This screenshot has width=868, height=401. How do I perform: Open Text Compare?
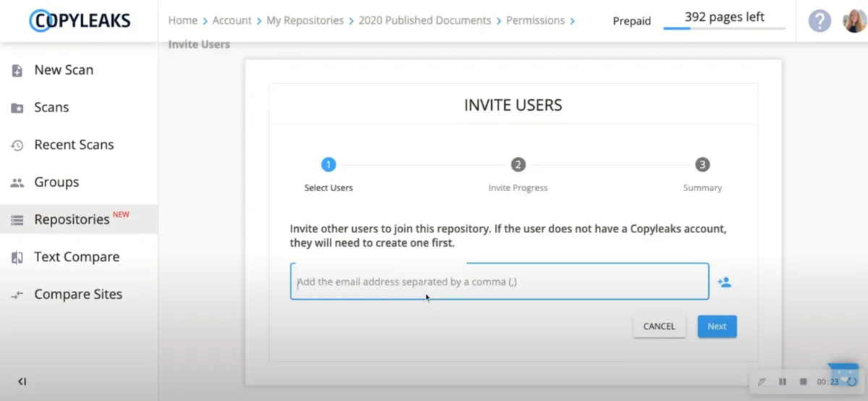[77, 257]
